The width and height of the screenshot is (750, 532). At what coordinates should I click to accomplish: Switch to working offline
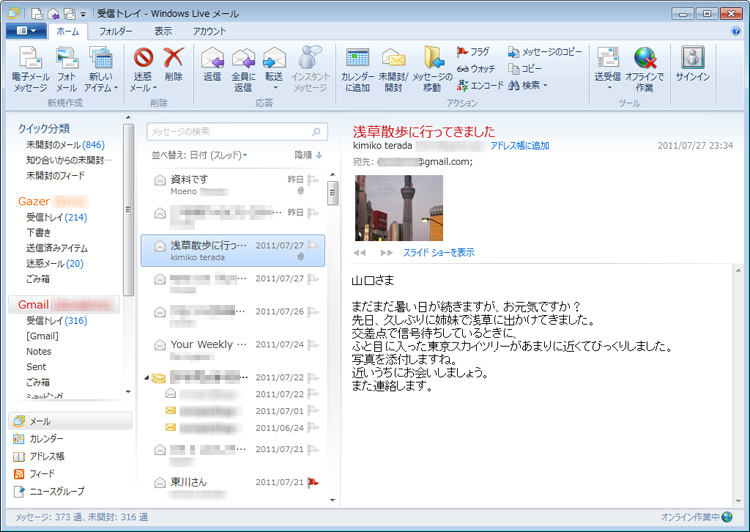tap(644, 69)
